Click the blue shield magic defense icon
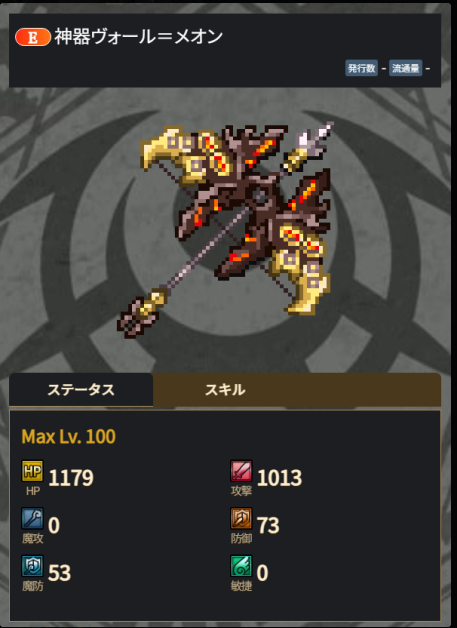Viewport: 457px width, 628px height. (x=32, y=566)
